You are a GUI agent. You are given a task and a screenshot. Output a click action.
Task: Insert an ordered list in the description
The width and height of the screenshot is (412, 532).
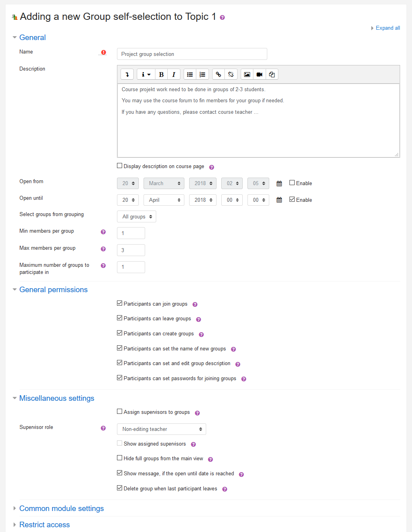tap(202, 74)
